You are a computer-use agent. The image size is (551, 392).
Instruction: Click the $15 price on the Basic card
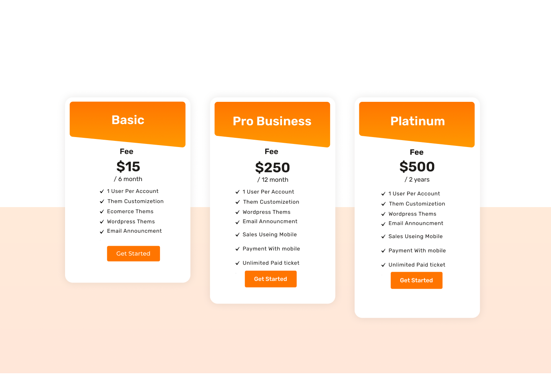pyautogui.click(x=128, y=167)
